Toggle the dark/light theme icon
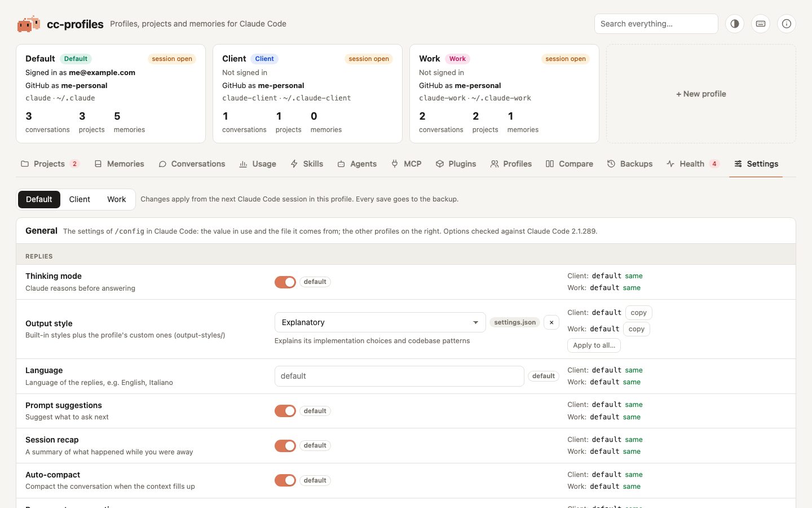Viewport: 812px width, 508px height. (735, 24)
